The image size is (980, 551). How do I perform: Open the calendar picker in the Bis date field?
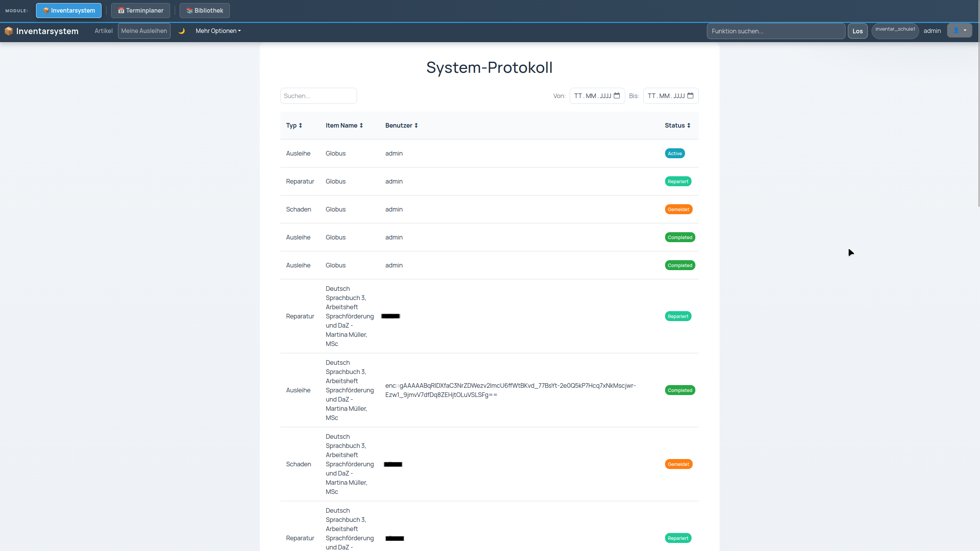click(690, 95)
